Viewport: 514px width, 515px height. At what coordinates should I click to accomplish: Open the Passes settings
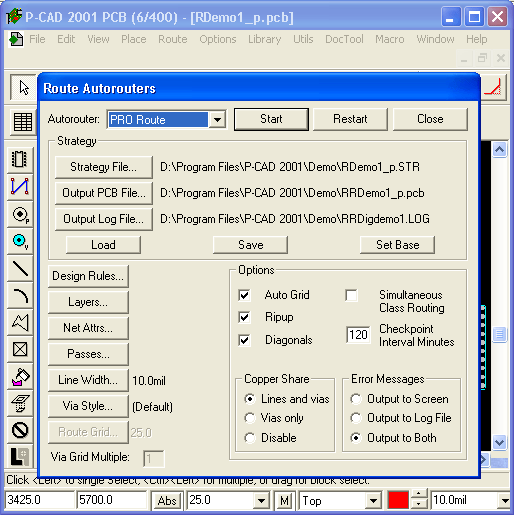(x=88, y=354)
